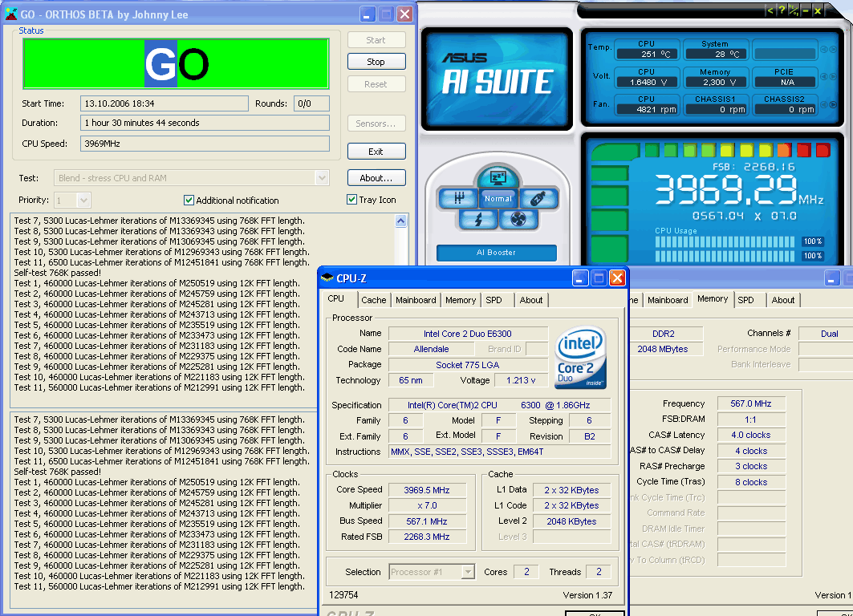Screen dimensions: 853x616
Task: Click Core Speed value 3969.5 MHz
Action: (427, 490)
